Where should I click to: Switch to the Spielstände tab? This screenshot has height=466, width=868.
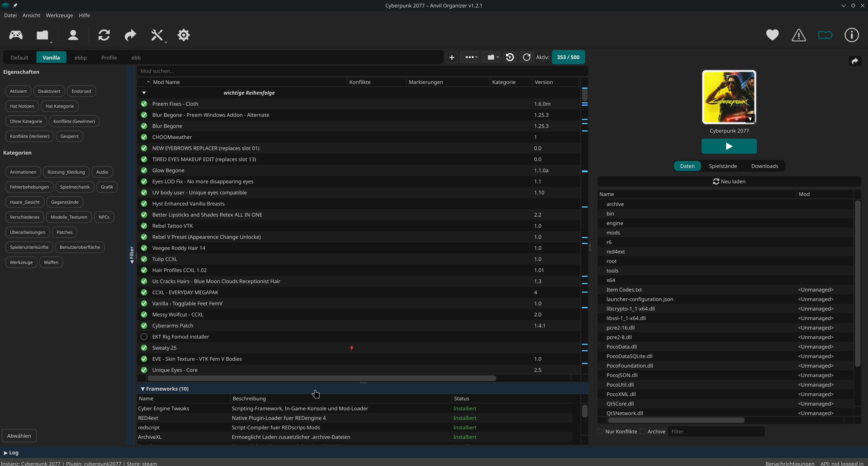723,166
